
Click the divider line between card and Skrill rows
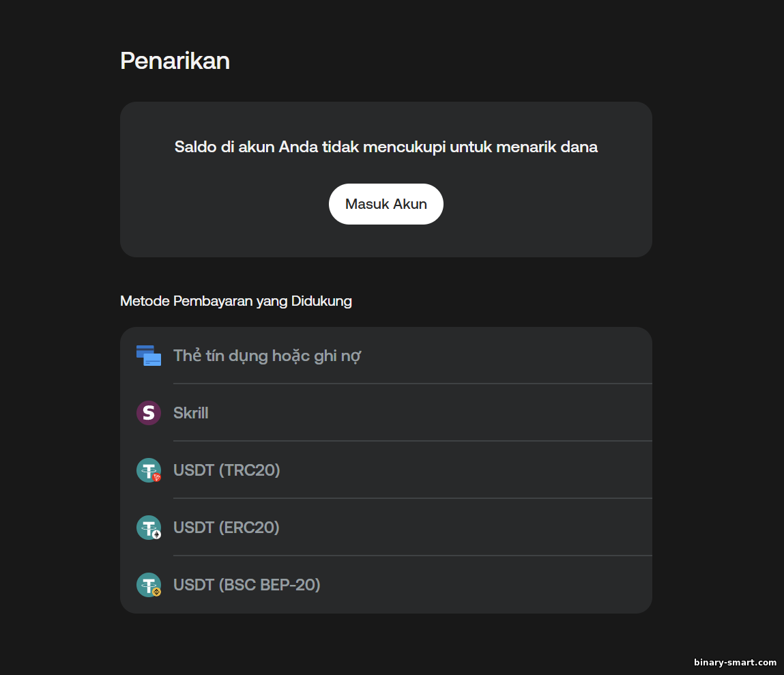[412, 384]
